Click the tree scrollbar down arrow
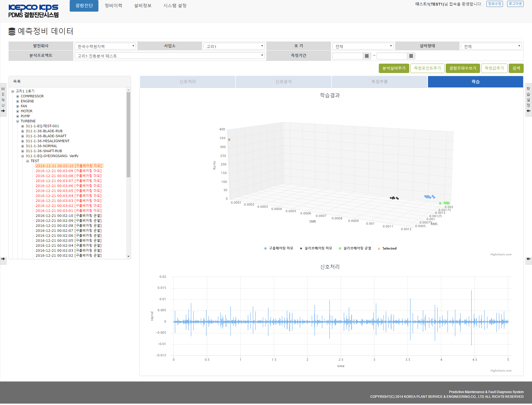 coord(128,256)
